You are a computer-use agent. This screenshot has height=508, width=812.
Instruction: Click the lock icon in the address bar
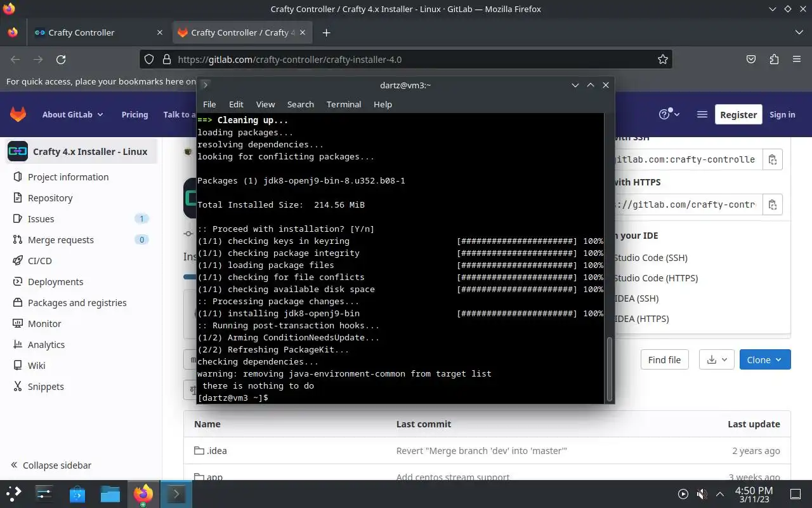coord(167,59)
